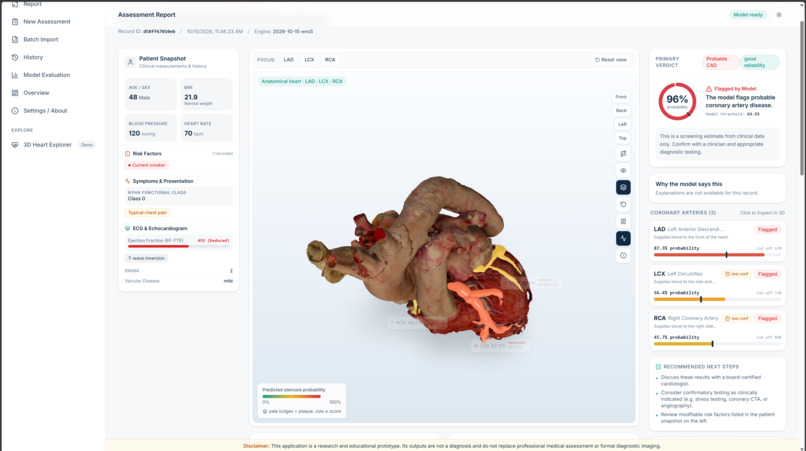Viewport: 806px width, 451px height.
Task: Switch to Back camera view
Action: pos(621,111)
